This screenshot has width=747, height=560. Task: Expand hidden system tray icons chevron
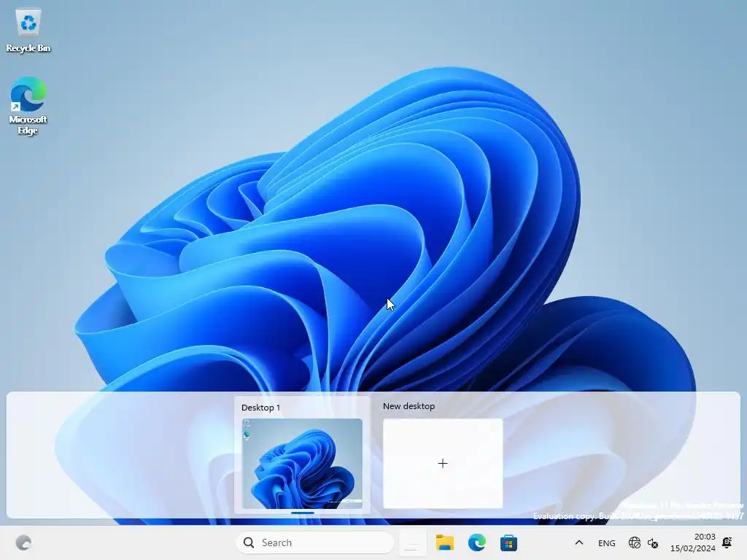pyautogui.click(x=578, y=542)
